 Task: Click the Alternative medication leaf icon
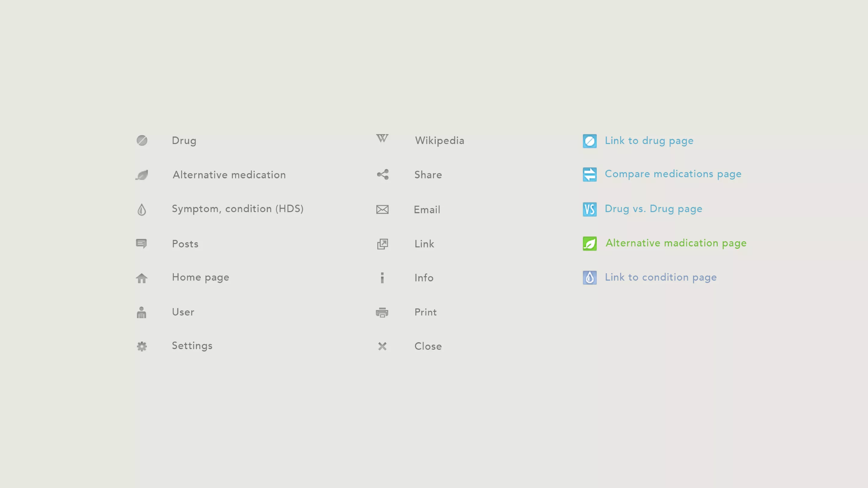142,175
